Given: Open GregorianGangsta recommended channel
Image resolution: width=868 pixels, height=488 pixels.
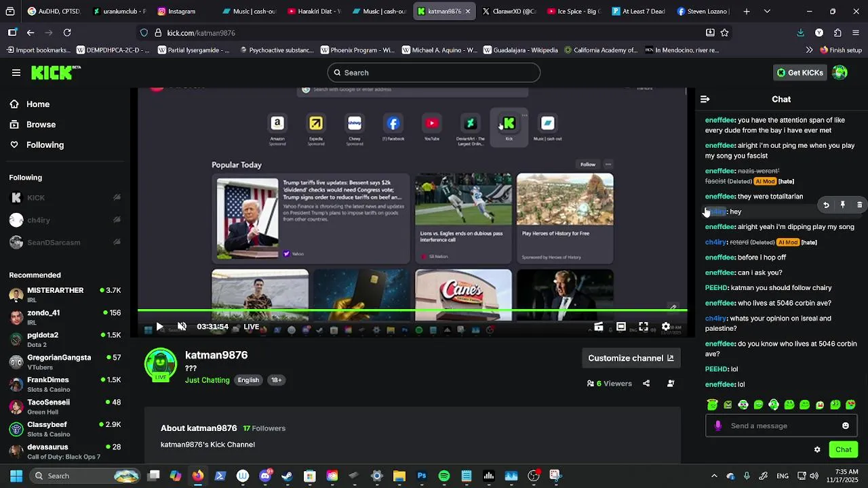Looking at the screenshot, I should pos(65,361).
